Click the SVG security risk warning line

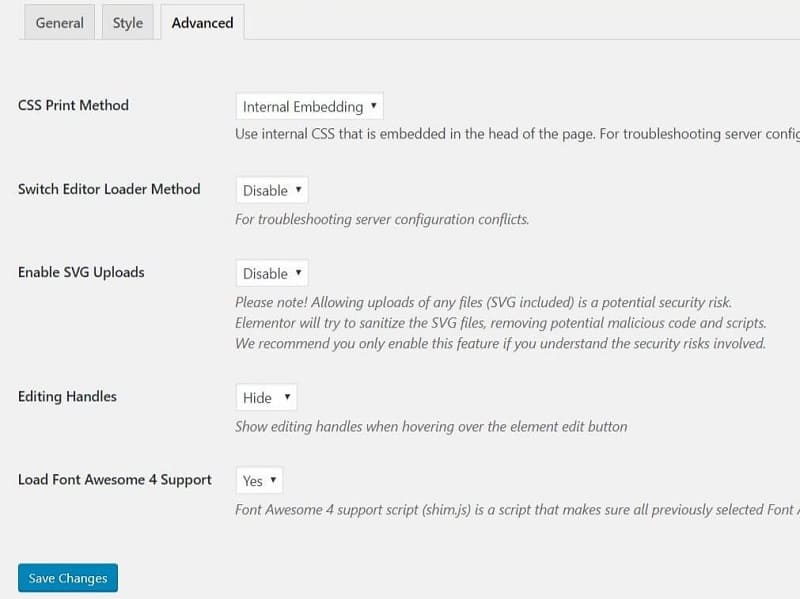pyautogui.click(x=483, y=302)
